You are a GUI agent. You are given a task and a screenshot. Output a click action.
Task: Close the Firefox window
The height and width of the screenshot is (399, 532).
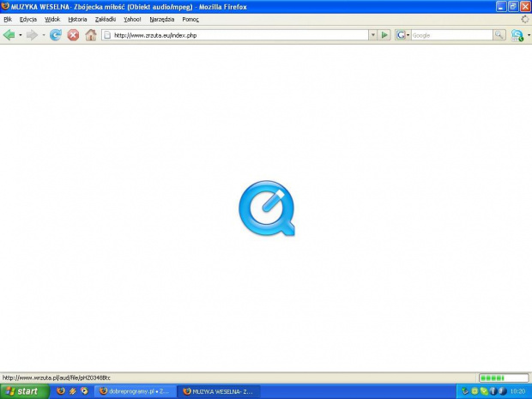525,7
